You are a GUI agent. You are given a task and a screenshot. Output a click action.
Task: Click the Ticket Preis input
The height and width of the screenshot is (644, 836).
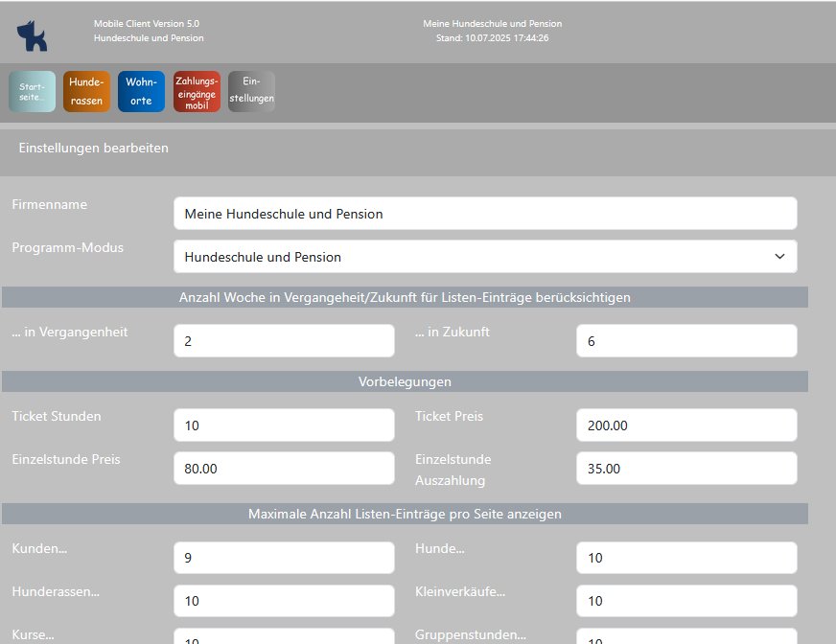[x=685, y=425]
